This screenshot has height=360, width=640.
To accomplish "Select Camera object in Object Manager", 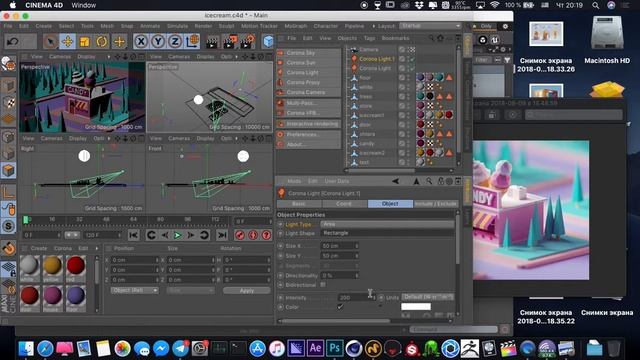I will [369, 49].
